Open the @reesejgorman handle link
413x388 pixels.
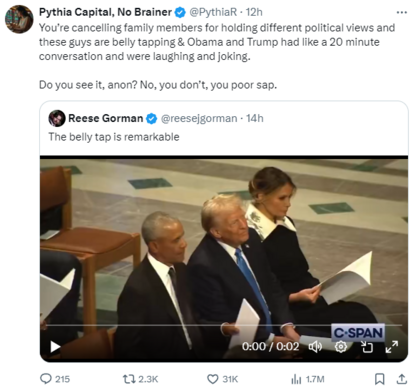pyautogui.click(x=199, y=118)
